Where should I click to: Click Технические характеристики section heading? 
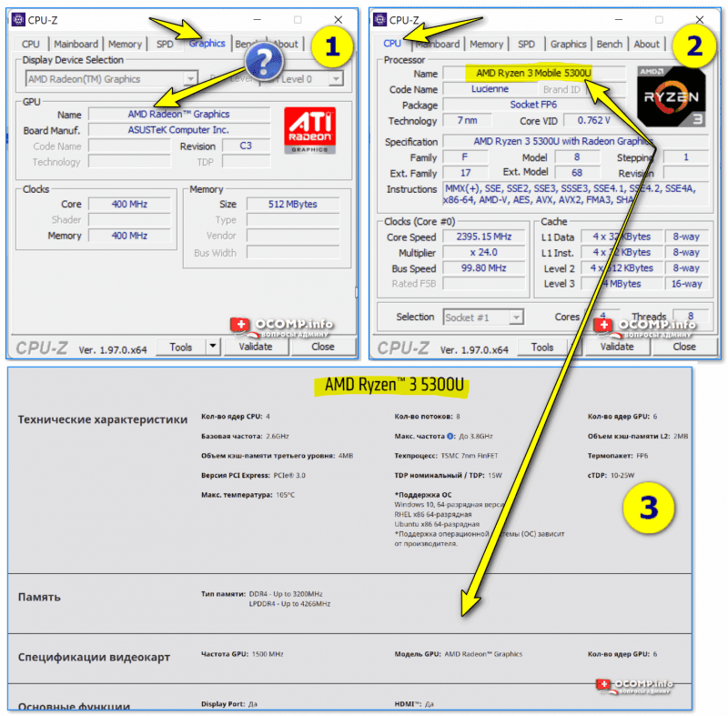pyautogui.click(x=103, y=419)
